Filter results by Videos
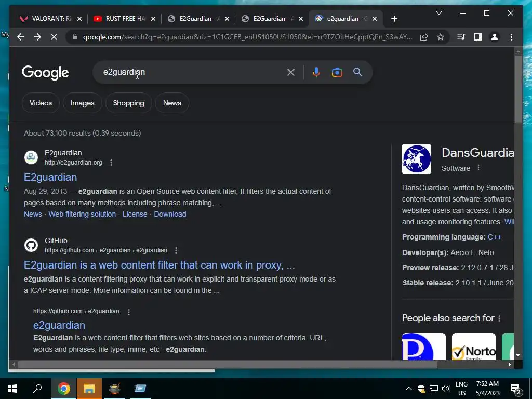Screen dimensions: 532x399 [x=41, y=103]
